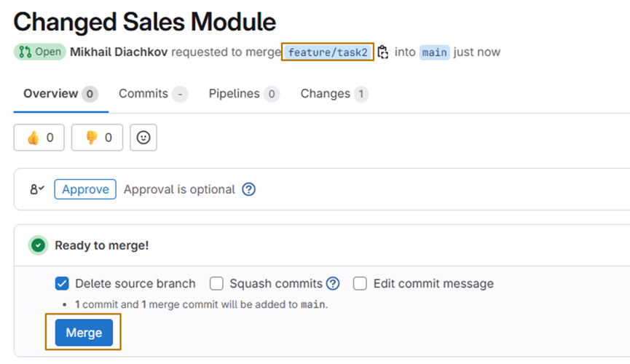This screenshot has height=364, width=630.
Task: Click the Squash commits help icon
Action: tap(333, 284)
